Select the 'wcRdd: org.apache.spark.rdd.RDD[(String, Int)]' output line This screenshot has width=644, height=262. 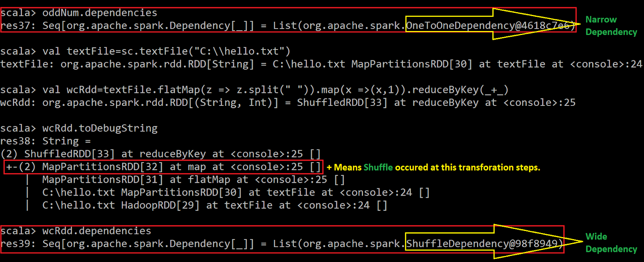pyautogui.click(x=288, y=103)
